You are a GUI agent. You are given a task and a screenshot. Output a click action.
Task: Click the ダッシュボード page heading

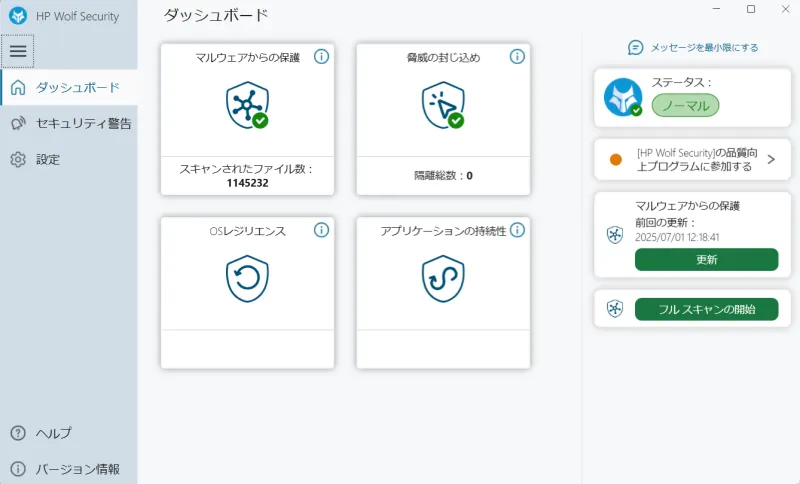215,15
